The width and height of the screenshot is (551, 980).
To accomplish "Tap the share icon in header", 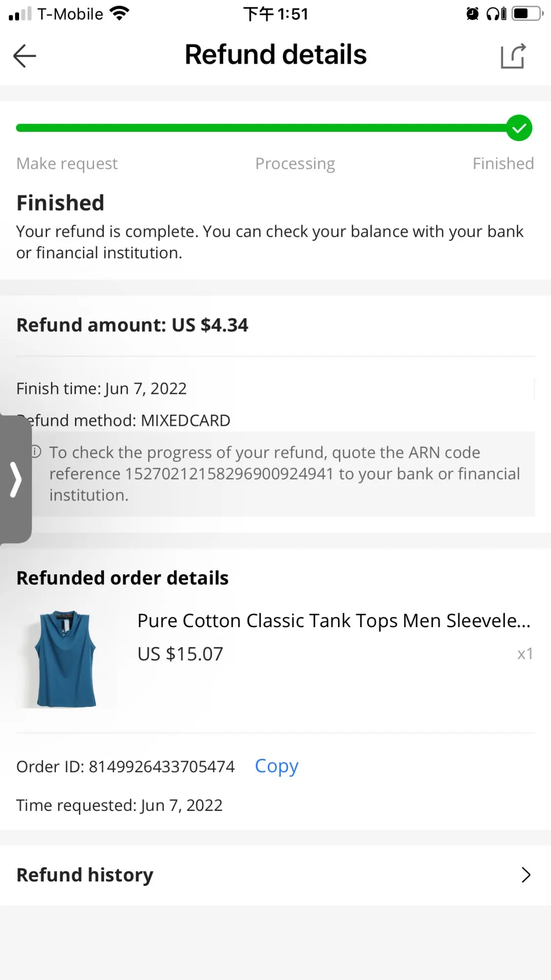I will pyautogui.click(x=513, y=56).
